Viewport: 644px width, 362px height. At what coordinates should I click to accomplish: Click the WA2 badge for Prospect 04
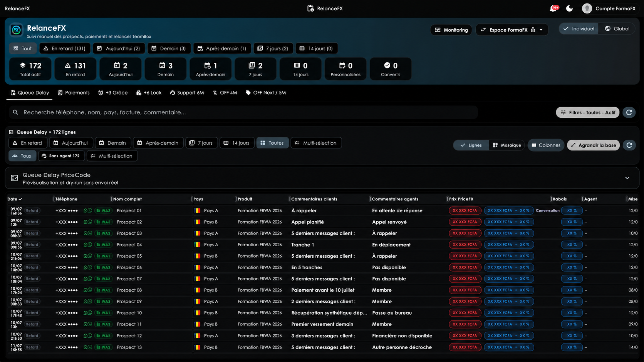[x=103, y=245]
